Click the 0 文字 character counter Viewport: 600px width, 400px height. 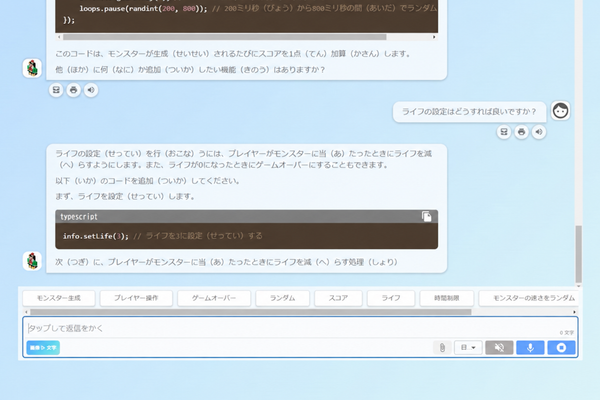[x=567, y=333]
